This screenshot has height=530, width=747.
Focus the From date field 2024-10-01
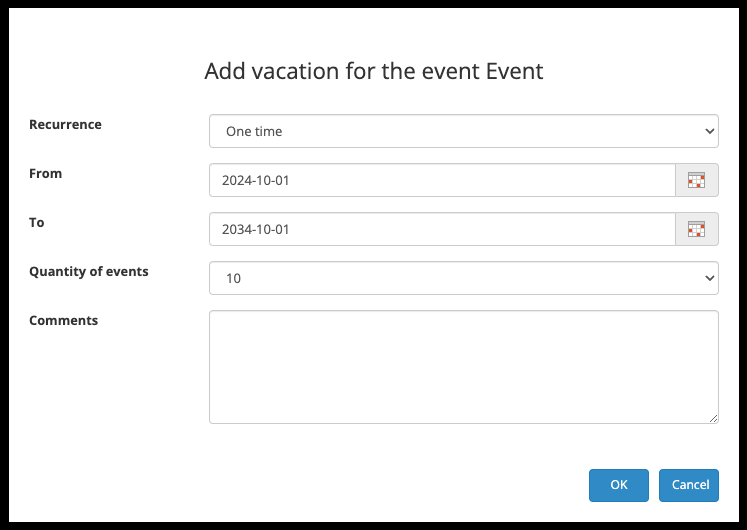click(442, 181)
